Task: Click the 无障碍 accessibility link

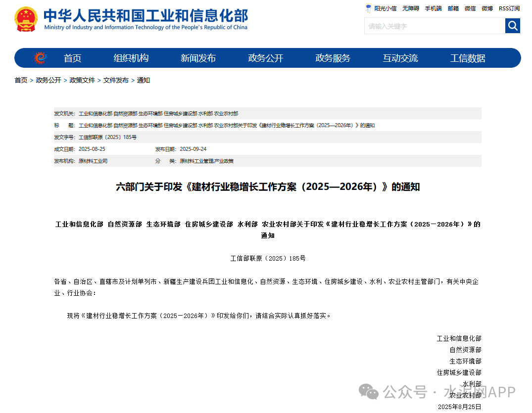Action: click(410, 8)
